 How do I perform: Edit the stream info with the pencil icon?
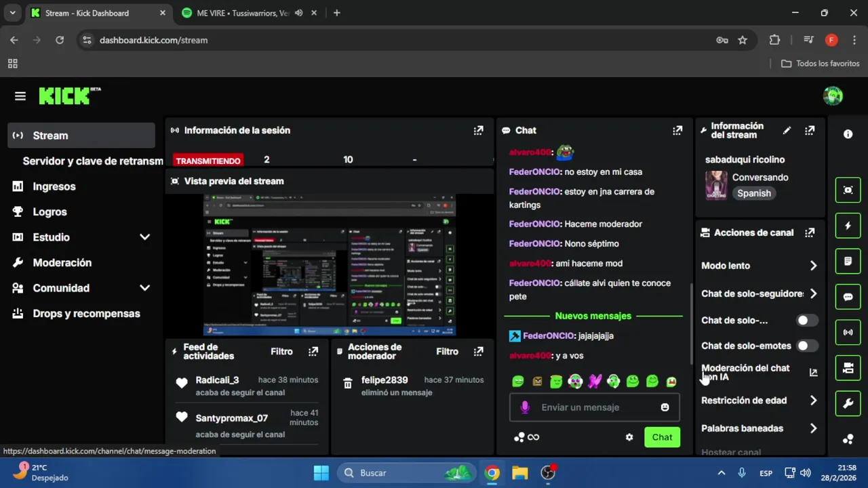(787, 130)
